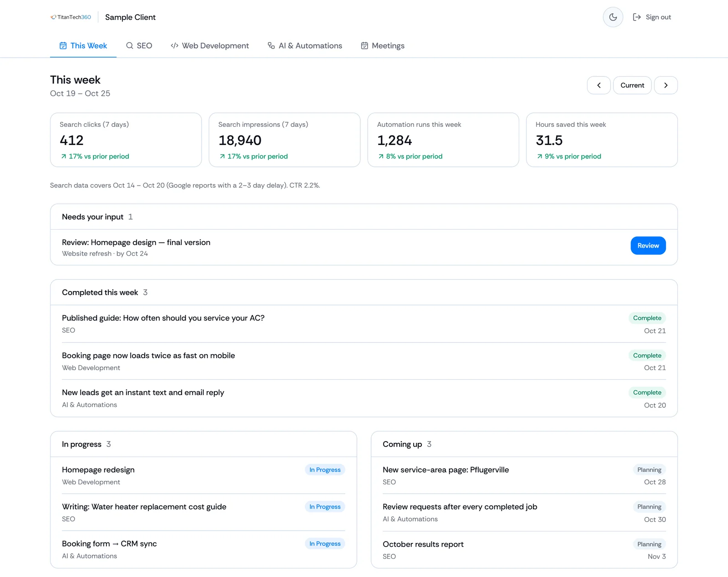Image resolution: width=728 pixels, height=577 pixels.
Task: Open the Homepage redesign in-progress item
Action: click(203, 475)
